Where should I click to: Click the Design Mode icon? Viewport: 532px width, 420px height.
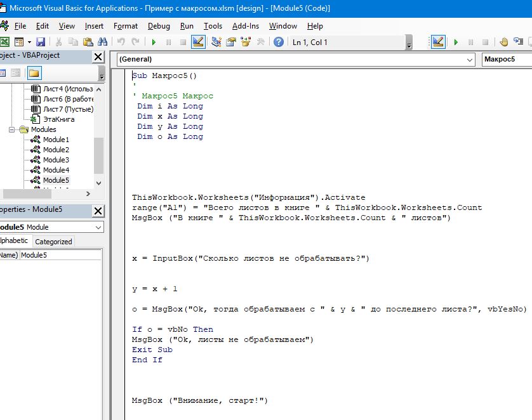[198, 42]
